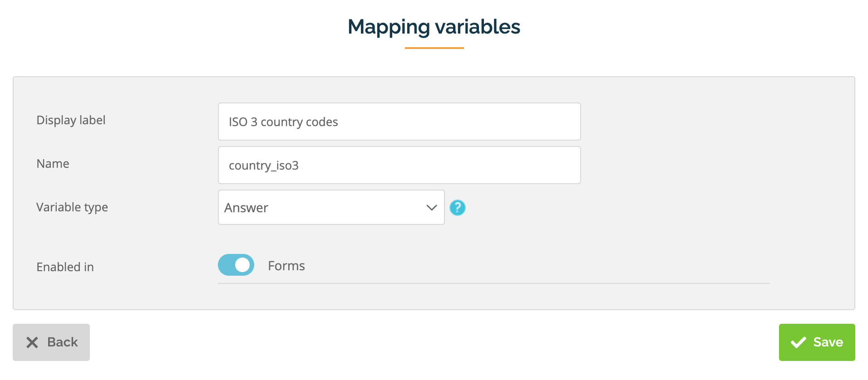Click the Name field caption
This screenshot has height=380, width=868.
pos(53,164)
